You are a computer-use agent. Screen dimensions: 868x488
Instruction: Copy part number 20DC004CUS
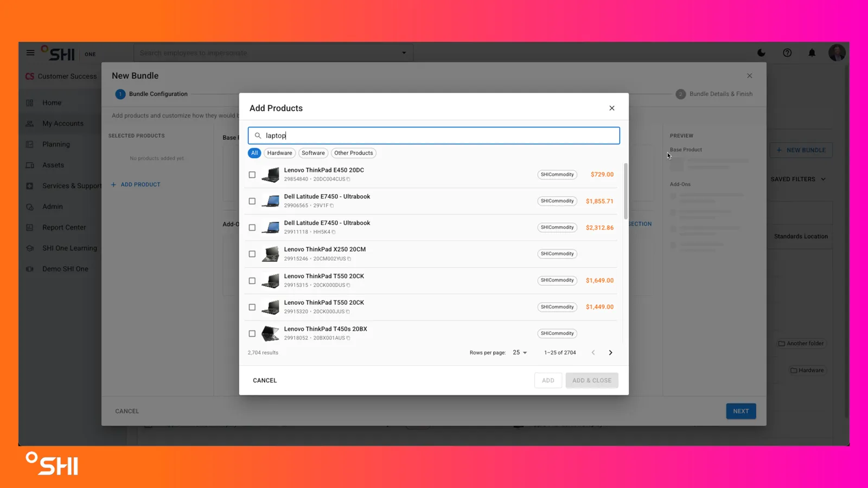click(348, 179)
